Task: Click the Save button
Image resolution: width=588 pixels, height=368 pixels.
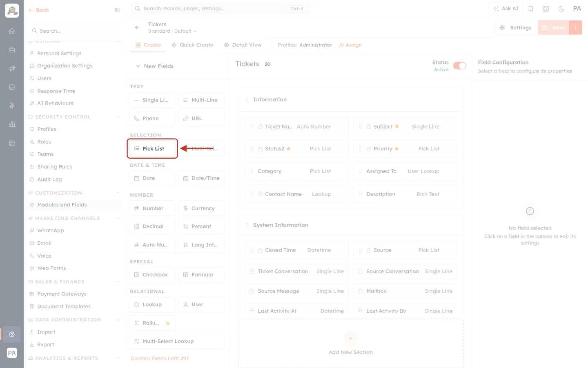Action: click(x=554, y=27)
